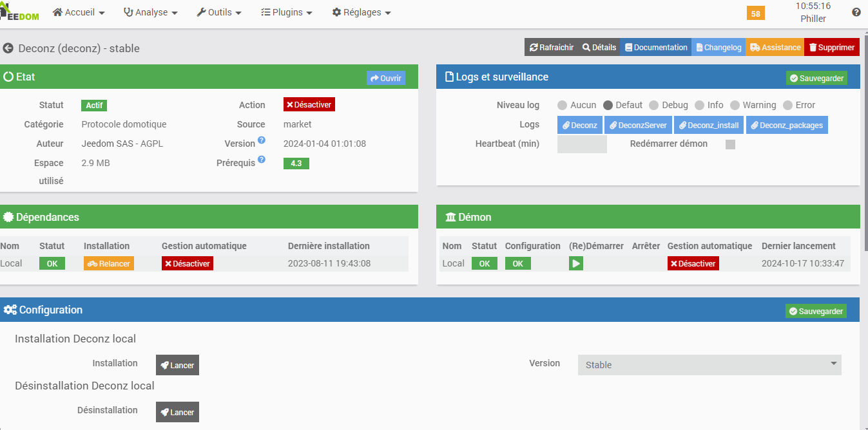Toggle Redémarrer démon checkbox
Image resolution: width=868 pixels, height=430 pixels.
[730, 144]
